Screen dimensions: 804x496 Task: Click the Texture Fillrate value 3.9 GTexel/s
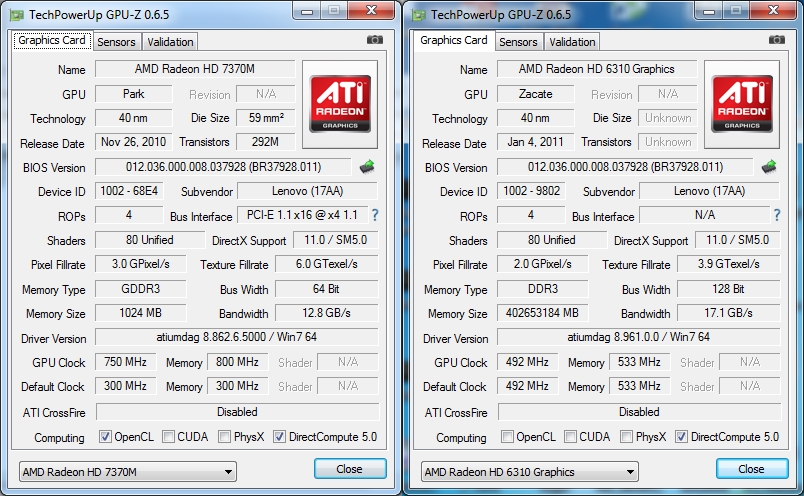pyautogui.click(x=729, y=264)
